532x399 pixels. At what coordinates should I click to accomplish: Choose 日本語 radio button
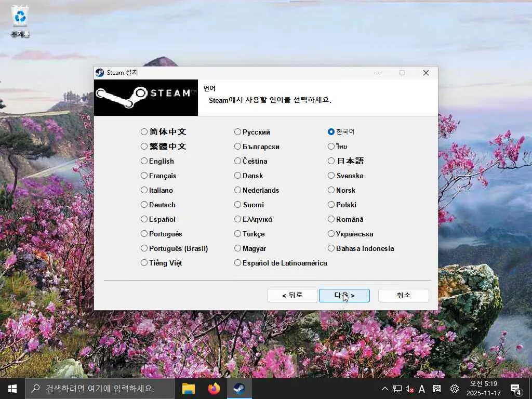(x=346, y=161)
